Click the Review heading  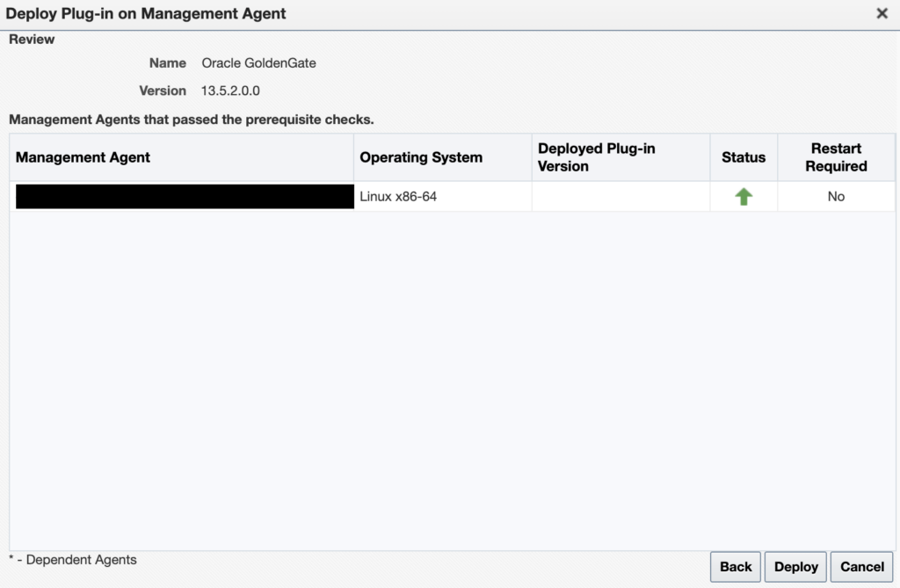pyautogui.click(x=32, y=39)
